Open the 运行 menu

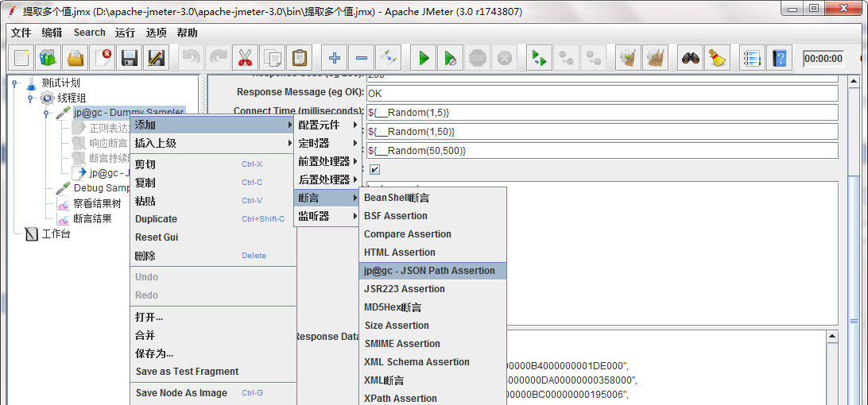point(125,33)
